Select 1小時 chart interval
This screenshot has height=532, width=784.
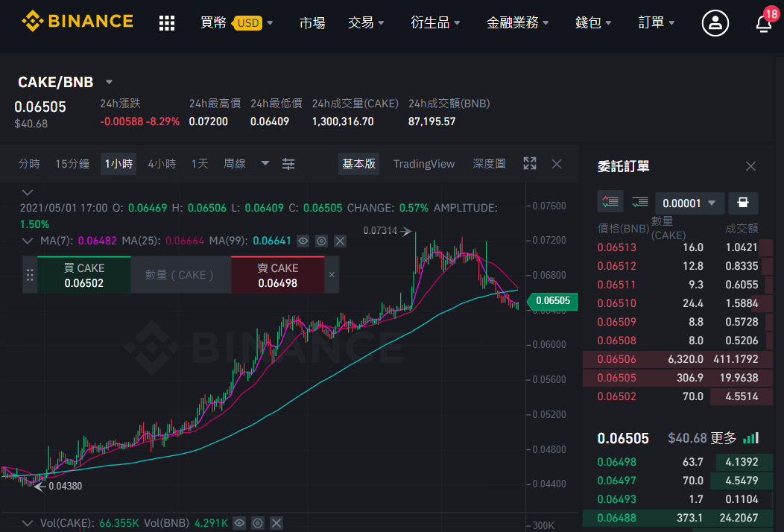click(x=118, y=164)
